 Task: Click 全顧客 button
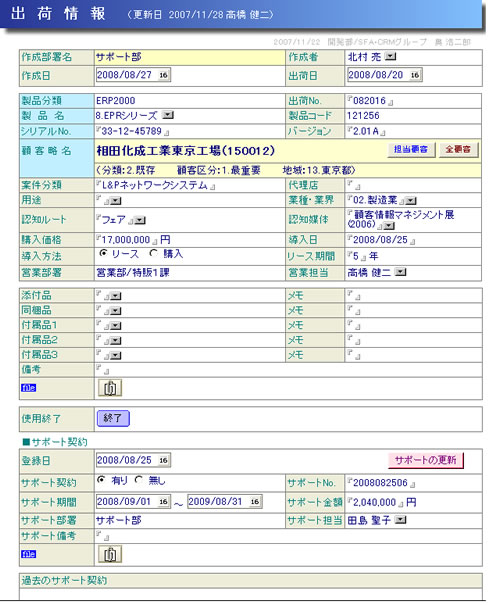coord(458,149)
